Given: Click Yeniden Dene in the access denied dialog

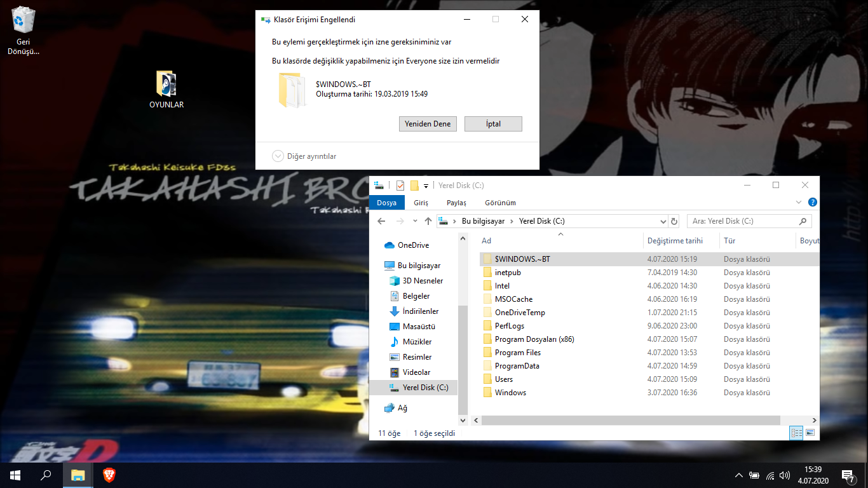Looking at the screenshot, I should point(428,124).
